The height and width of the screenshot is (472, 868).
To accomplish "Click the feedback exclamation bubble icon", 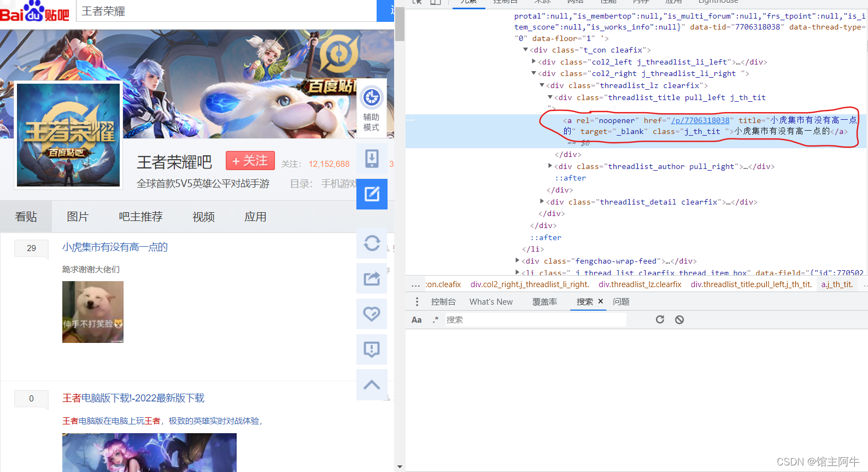I will click(372, 349).
